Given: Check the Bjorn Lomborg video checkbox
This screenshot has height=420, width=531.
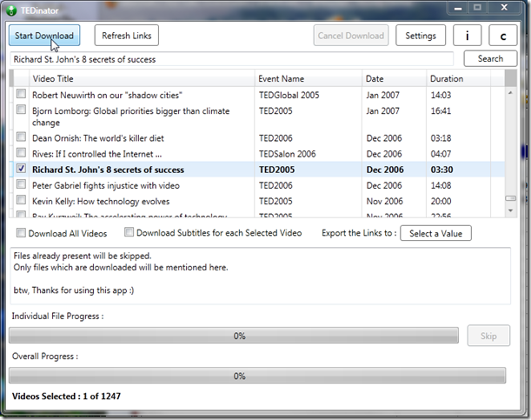Looking at the screenshot, I should coord(21,109).
